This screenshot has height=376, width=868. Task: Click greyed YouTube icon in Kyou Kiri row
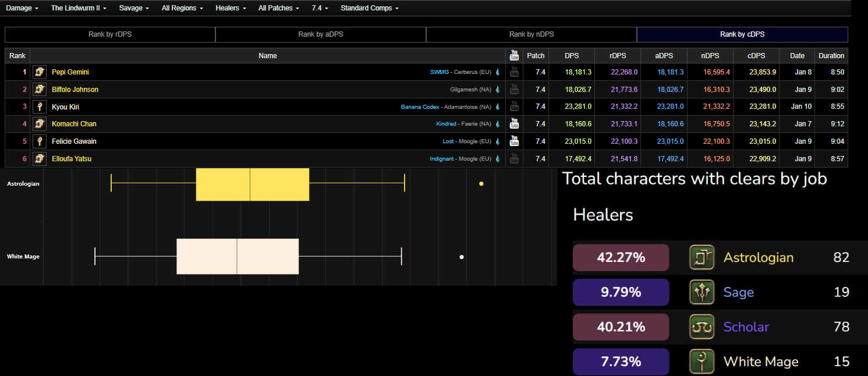click(x=514, y=107)
